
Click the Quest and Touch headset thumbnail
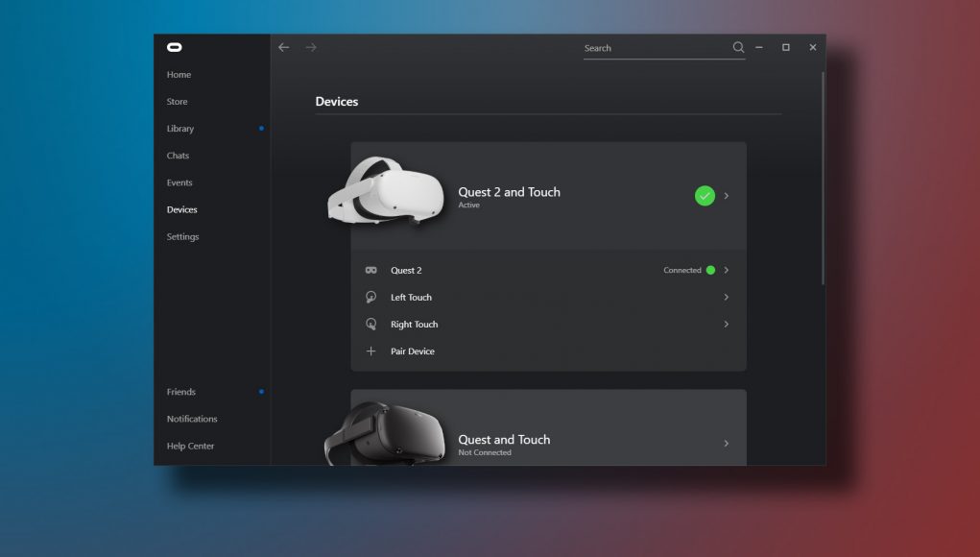tap(384, 430)
